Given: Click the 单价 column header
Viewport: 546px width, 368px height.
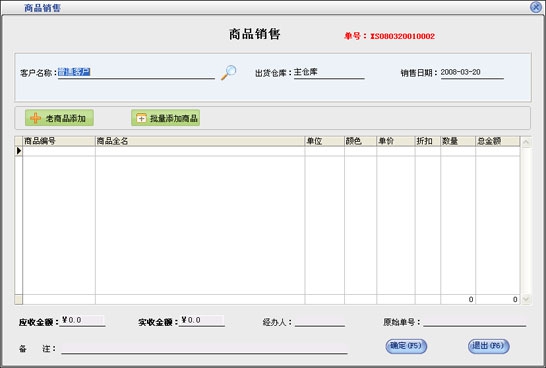Looking at the screenshot, I should [x=396, y=141].
